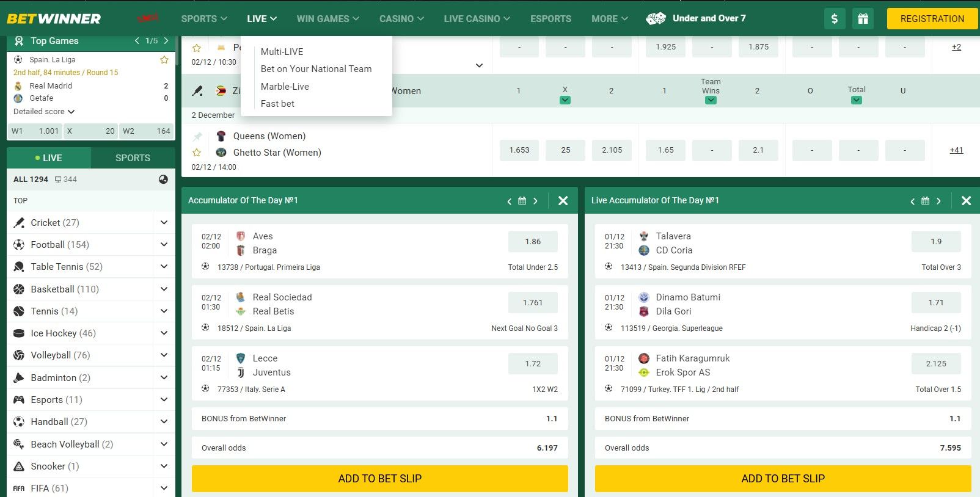Open calendar in Live Accumulator panel
This screenshot has width=980, height=497.
(925, 201)
